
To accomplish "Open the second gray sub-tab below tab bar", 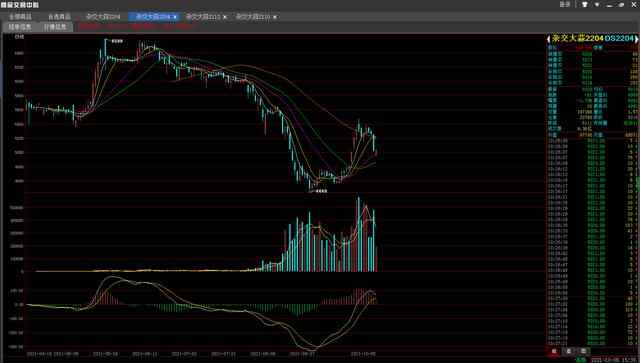I will click(55, 27).
